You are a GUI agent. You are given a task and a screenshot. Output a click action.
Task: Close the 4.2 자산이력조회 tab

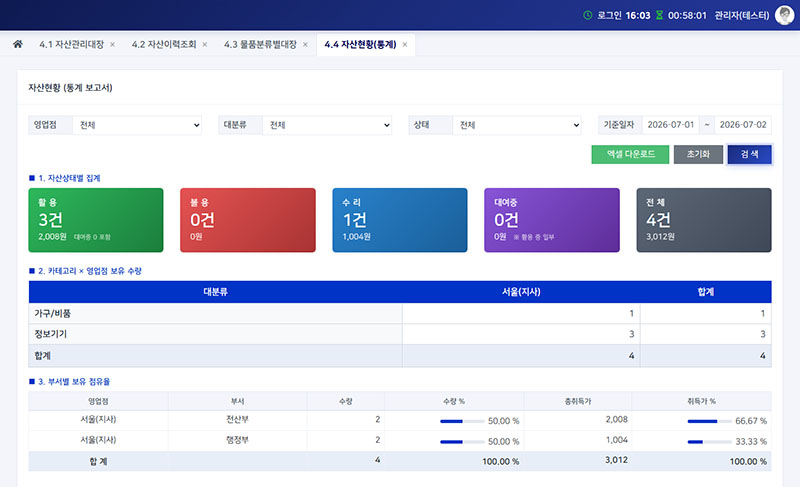click(x=205, y=45)
